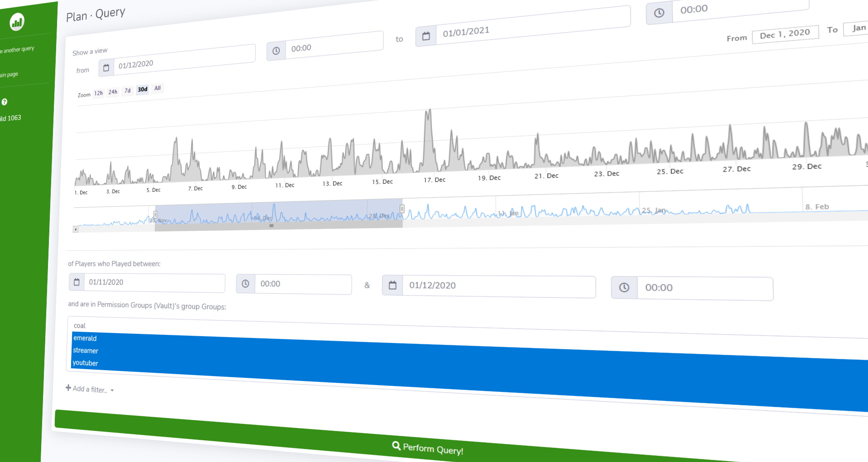Screen dimensions: 868x462
Task: Click the calendar icon beside 01/12/2020
Action: point(106,67)
